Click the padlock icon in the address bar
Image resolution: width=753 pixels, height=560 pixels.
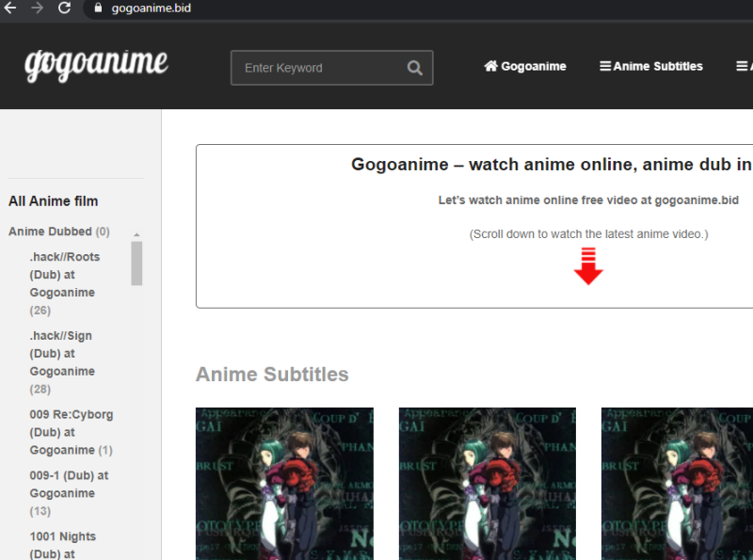[x=99, y=10]
